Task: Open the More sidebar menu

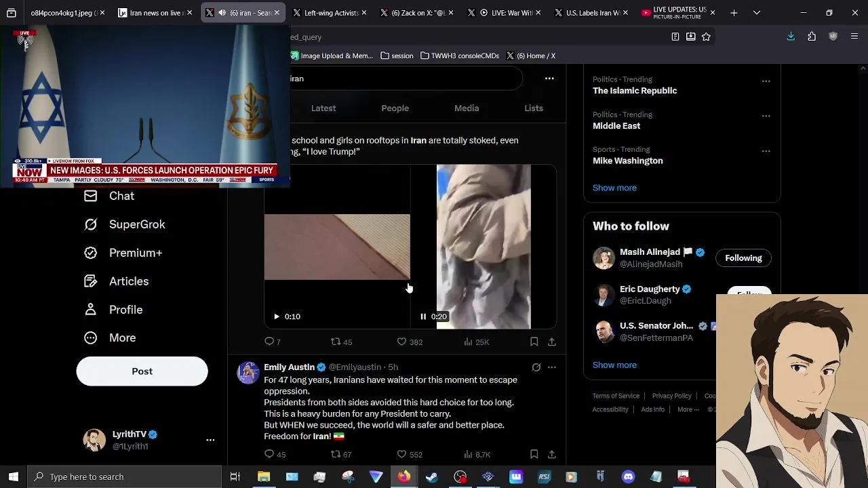Action: click(109, 338)
